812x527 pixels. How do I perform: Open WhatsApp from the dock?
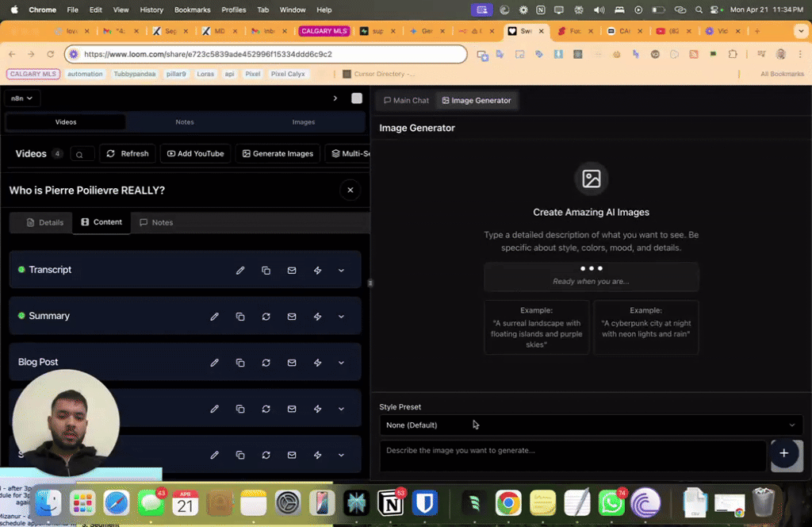click(x=611, y=503)
